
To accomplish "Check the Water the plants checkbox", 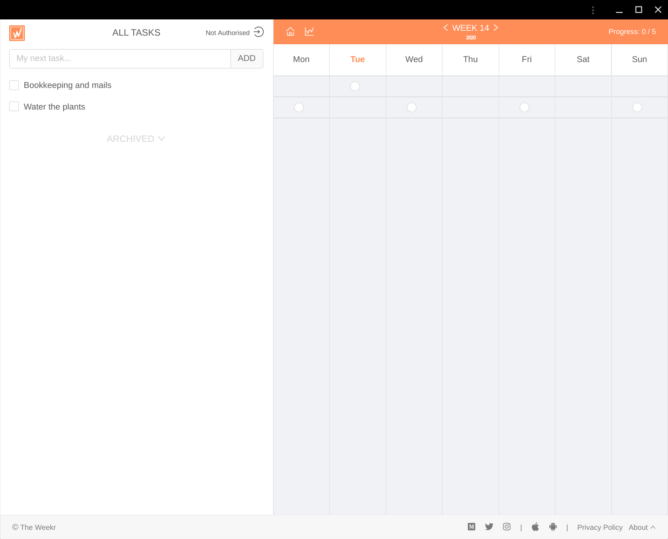I will pos(14,107).
